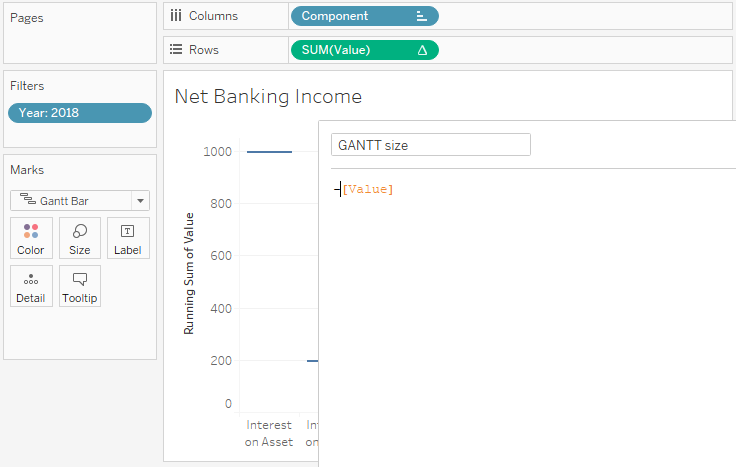This screenshot has height=467, width=736.
Task: Select the SUM(Value) pill on Rows
Action: click(365, 50)
